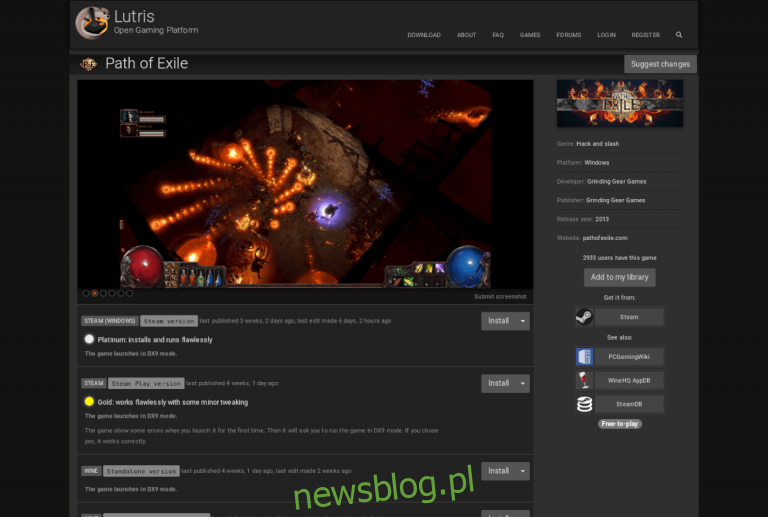The width and height of the screenshot is (768, 517).
Task: Open the PCGamingWiki link button
Action: 629,357
